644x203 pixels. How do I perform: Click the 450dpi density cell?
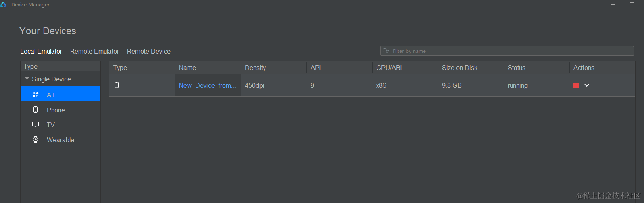(x=274, y=85)
